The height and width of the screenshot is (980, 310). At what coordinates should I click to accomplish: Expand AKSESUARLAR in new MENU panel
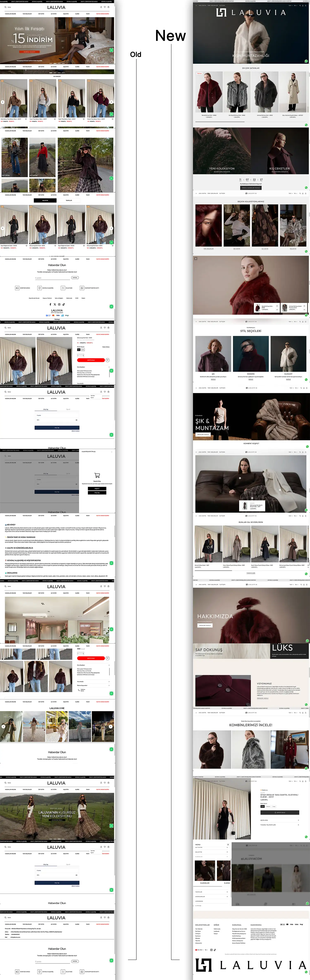click(x=212, y=897)
